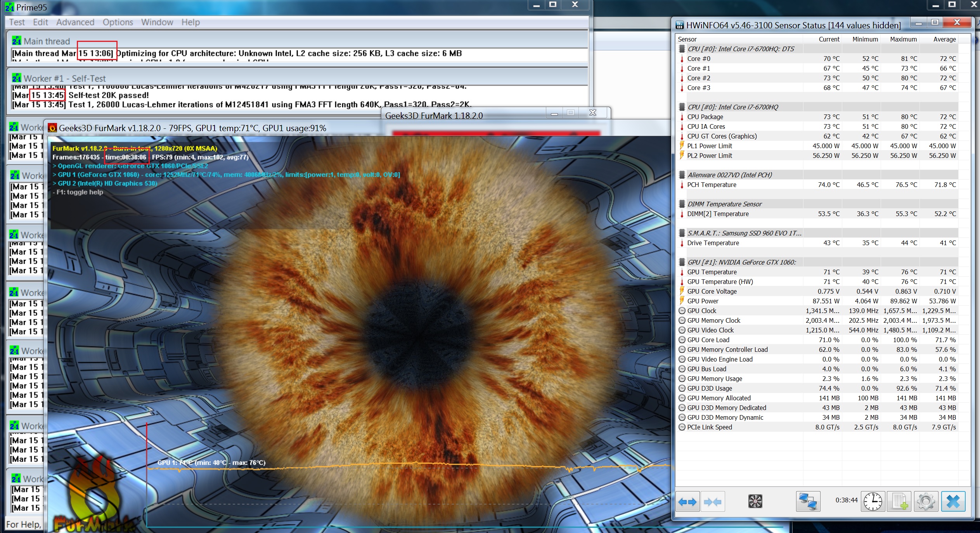Open the Advanced menu in Prime95

pos(75,22)
